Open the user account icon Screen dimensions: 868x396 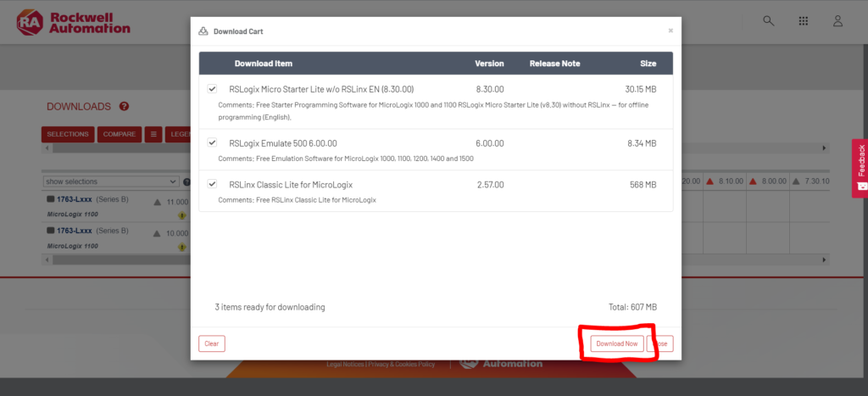click(837, 21)
